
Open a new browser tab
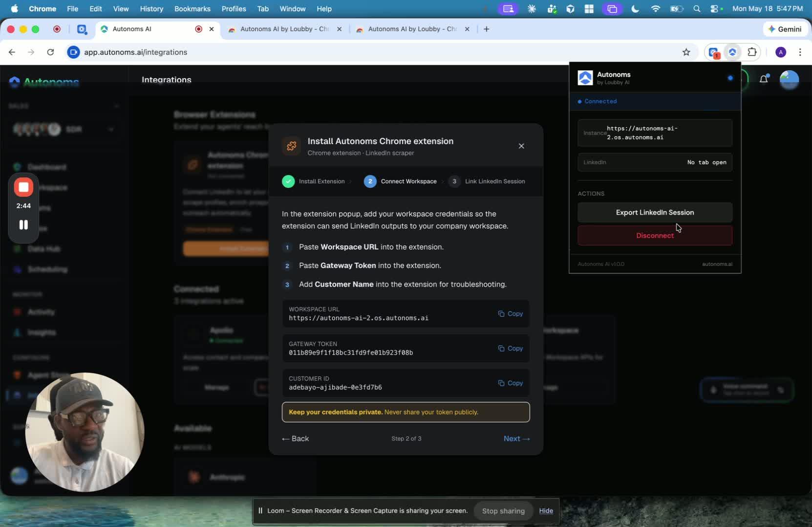486,29
